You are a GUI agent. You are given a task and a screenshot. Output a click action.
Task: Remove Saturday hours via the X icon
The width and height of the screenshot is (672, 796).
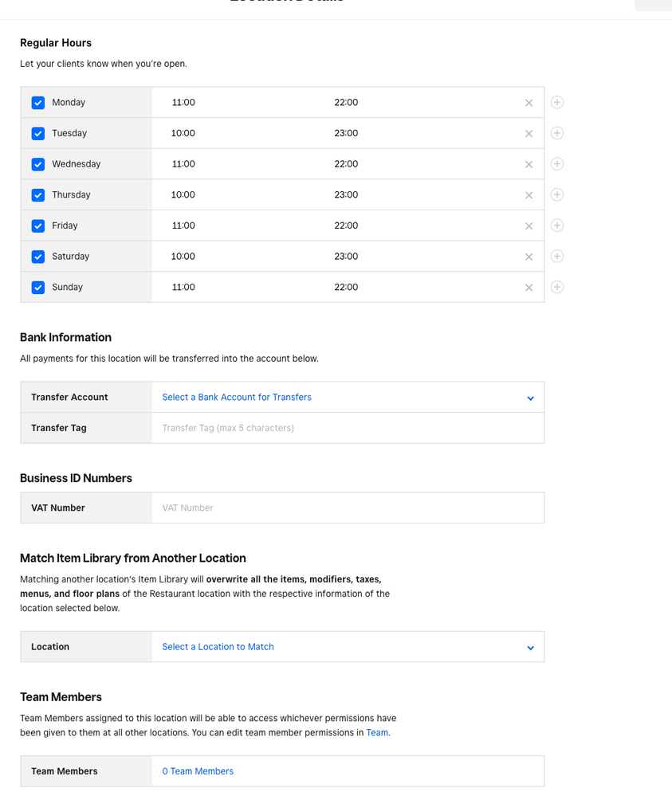tap(529, 257)
